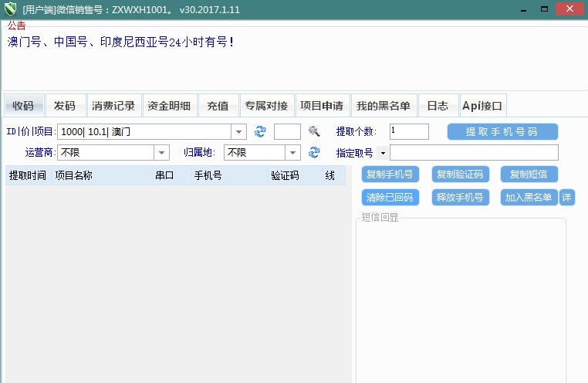Click the 提取个数 quantity input field
Screen dimensions: 588x383
(x=409, y=131)
